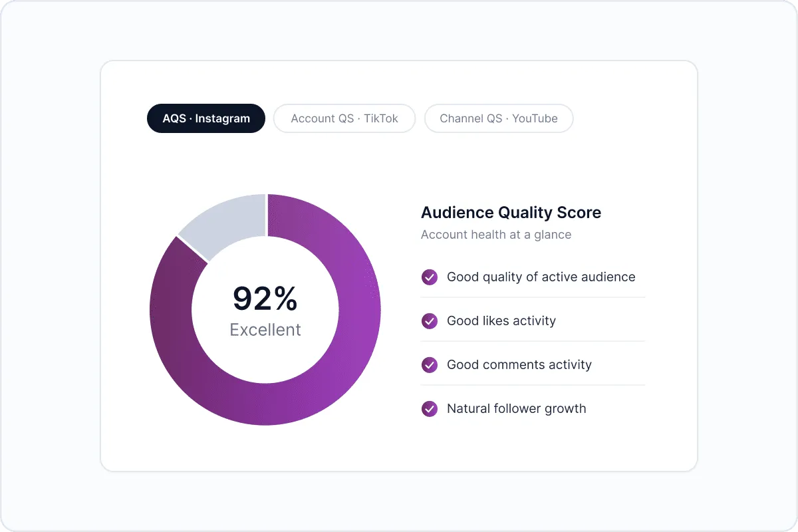Click the Good quality of active audience text
The width and height of the screenshot is (798, 532).
coord(541,277)
